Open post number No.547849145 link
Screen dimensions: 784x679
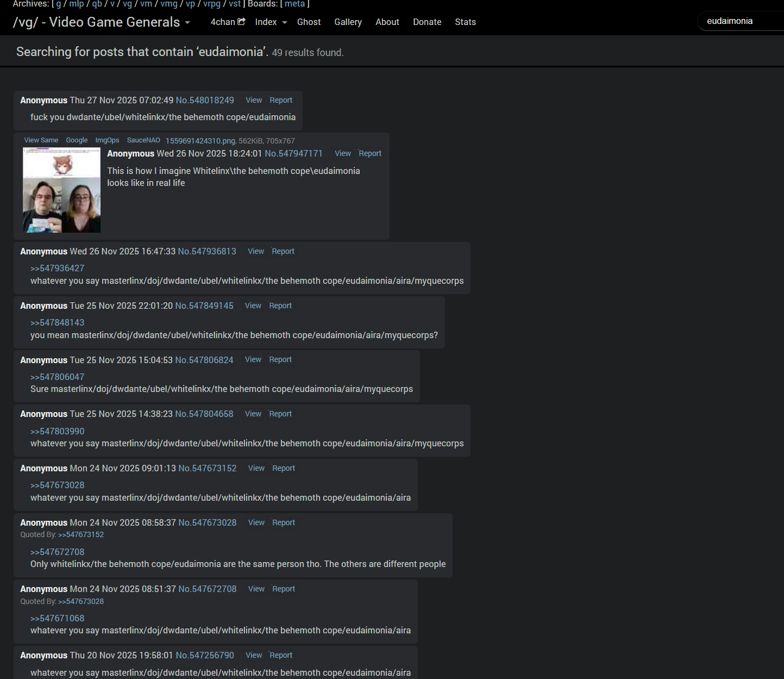point(204,306)
